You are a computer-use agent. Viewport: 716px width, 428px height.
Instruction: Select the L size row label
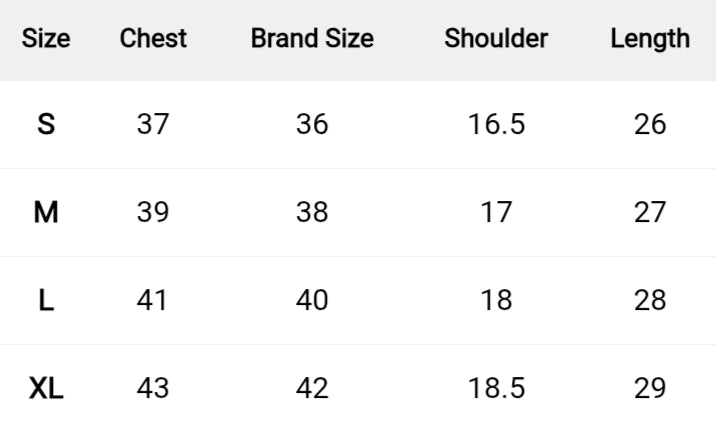click(46, 300)
